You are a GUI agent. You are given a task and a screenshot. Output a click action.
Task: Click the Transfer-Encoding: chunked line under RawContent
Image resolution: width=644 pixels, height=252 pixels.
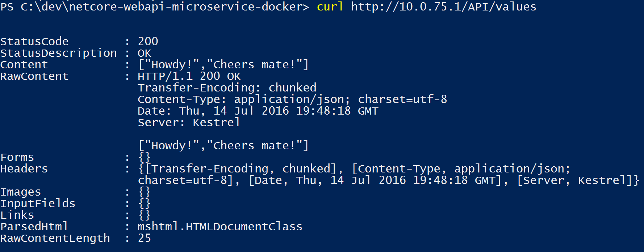[227, 88]
